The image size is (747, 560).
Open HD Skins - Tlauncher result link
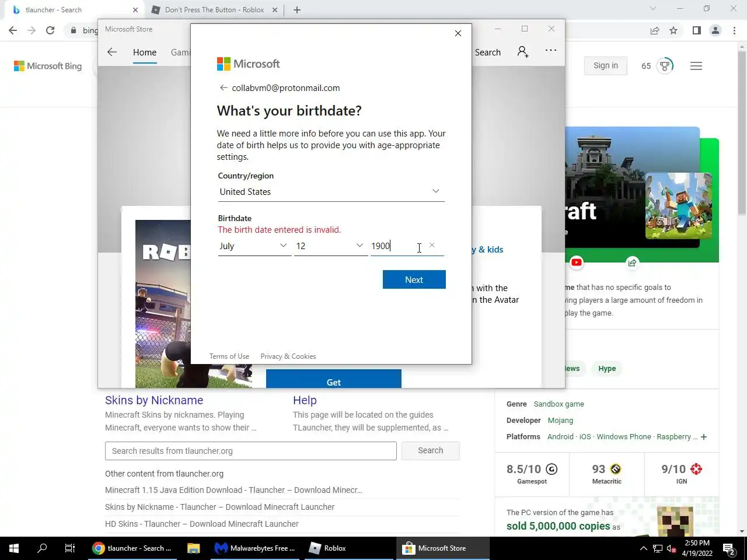click(202, 524)
